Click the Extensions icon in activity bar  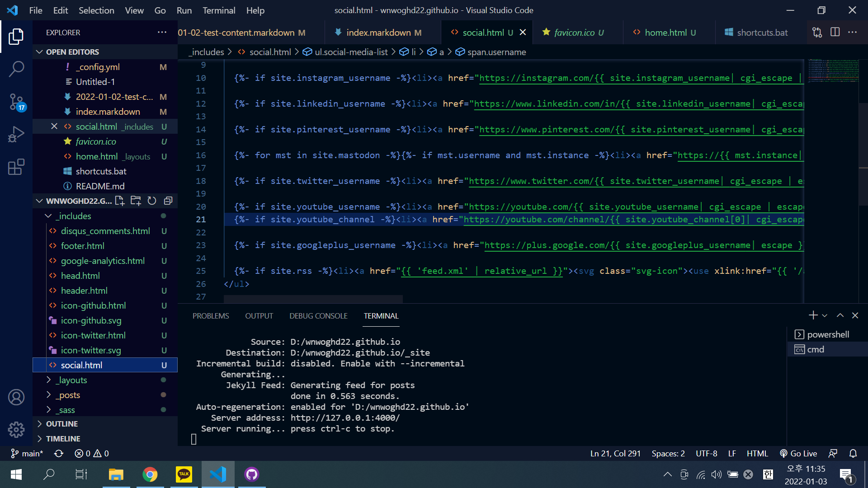pyautogui.click(x=16, y=167)
